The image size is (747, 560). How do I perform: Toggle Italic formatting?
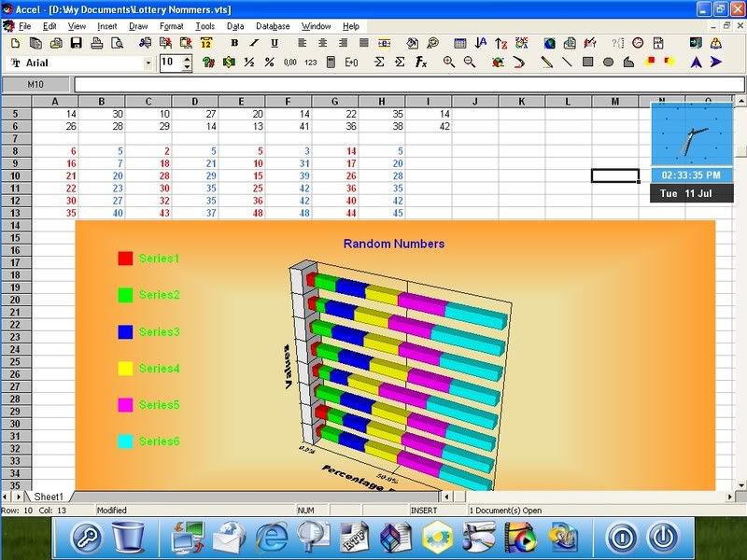(254, 43)
